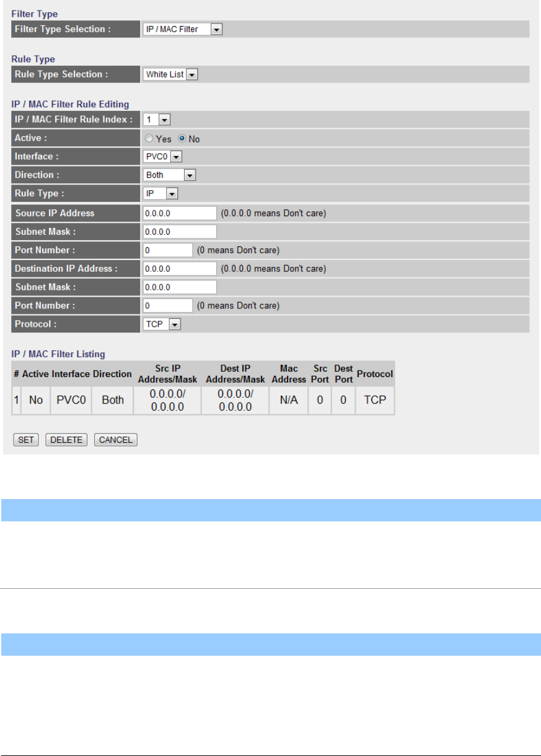Click the Source IP Address input field
541x756 pixels.
[x=180, y=213]
